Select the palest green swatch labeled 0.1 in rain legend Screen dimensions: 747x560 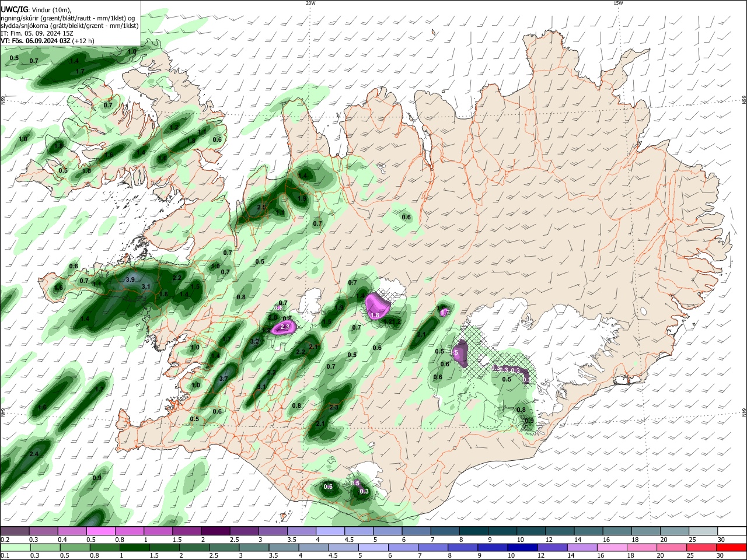pyautogui.click(x=16, y=547)
